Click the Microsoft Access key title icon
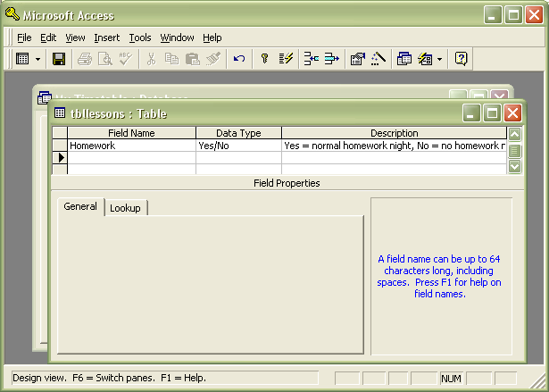The height and width of the screenshot is (392, 549). coord(12,14)
